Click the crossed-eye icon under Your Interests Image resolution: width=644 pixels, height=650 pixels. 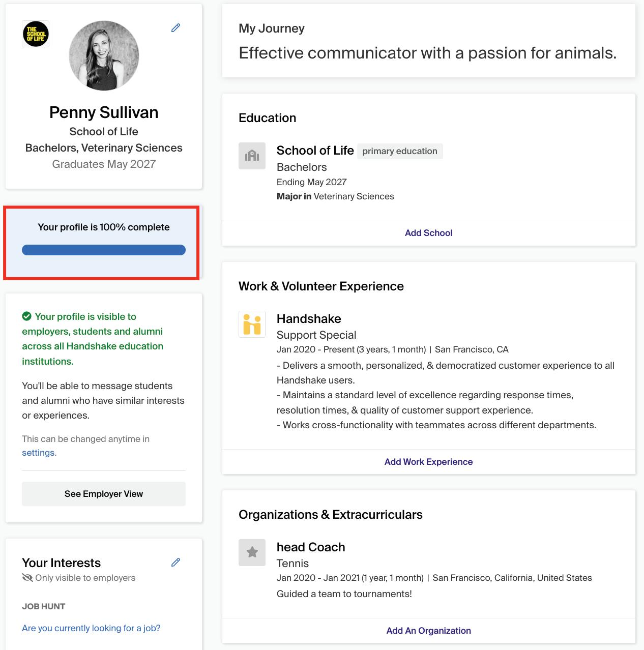tap(27, 578)
